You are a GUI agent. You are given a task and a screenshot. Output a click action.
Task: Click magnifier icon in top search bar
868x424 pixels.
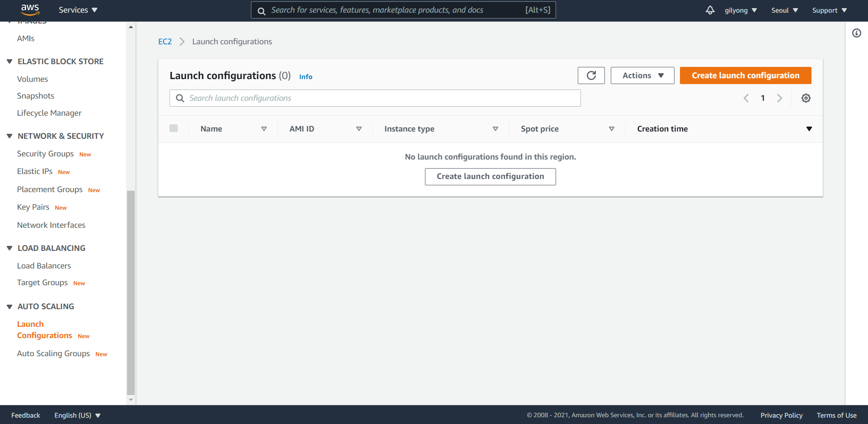pos(261,11)
